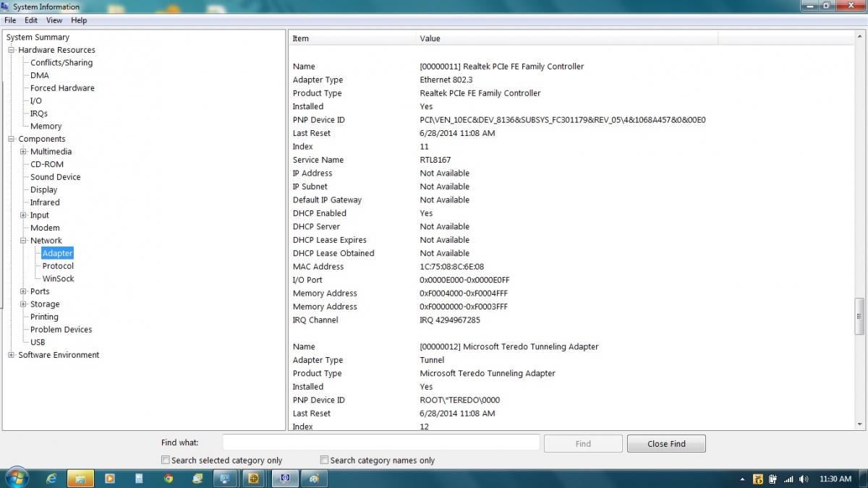868x488 pixels.
Task: Select System Summary in the tree
Action: [38, 38]
